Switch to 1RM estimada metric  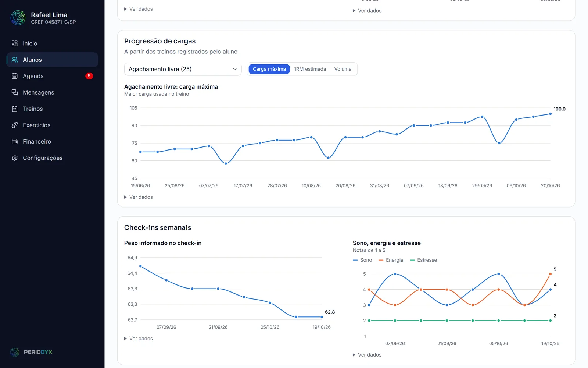pyautogui.click(x=310, y=69)
